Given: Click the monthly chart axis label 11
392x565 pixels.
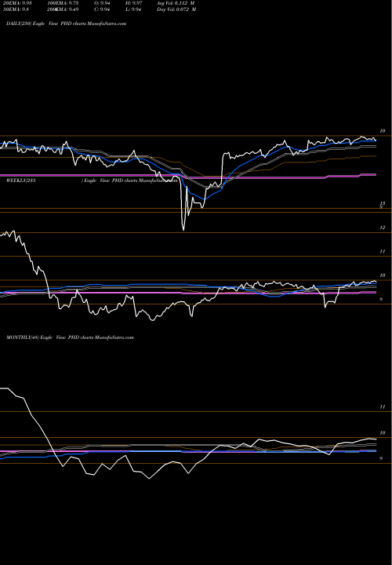Looking at the screenshot, I should click(x=383, y=406).
